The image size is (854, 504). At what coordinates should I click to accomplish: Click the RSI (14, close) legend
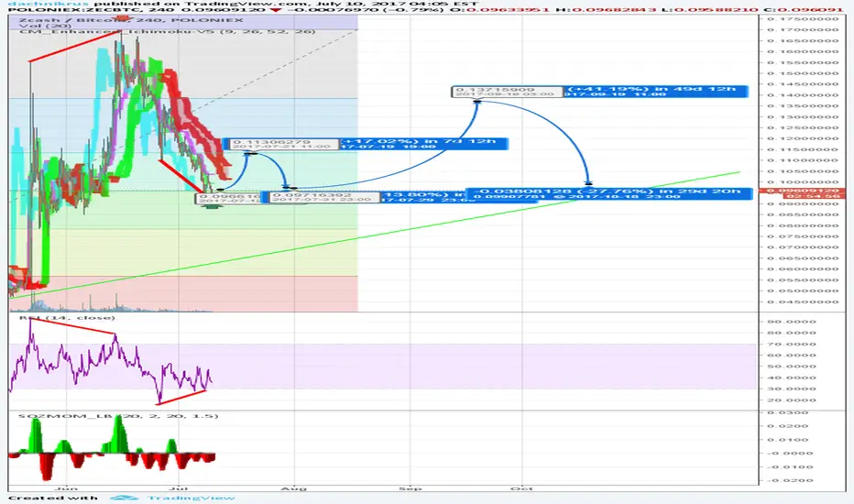(67, 318)
